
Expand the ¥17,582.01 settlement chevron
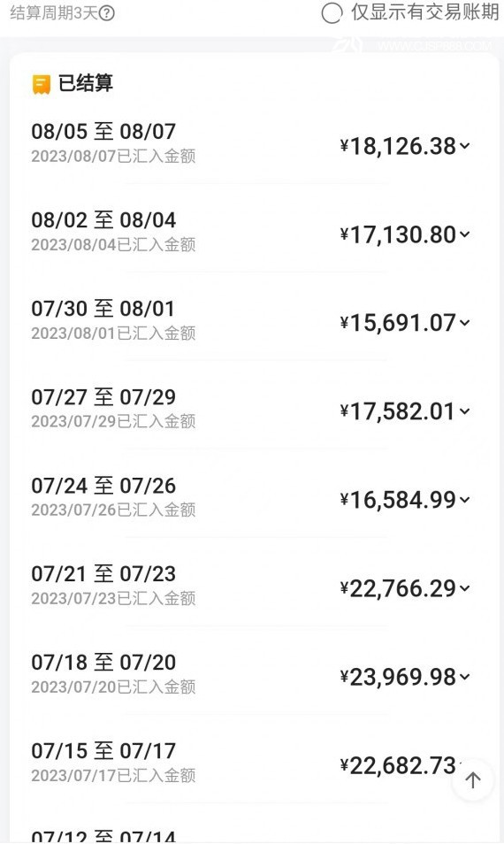pyautogui.click(x=465, y=411)
